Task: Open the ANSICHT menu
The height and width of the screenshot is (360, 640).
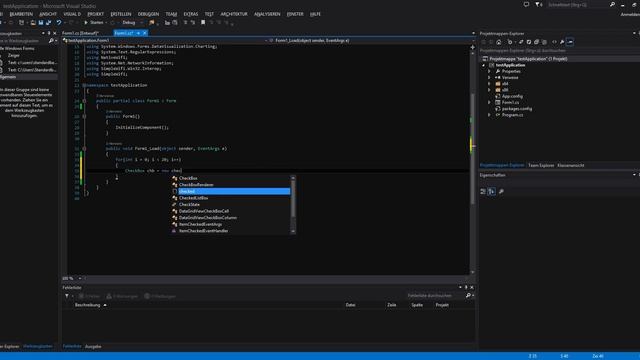Action: tap(48, 14)
